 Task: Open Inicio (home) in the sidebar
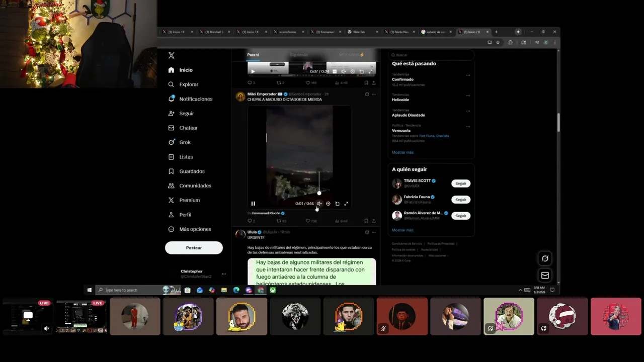180,70
